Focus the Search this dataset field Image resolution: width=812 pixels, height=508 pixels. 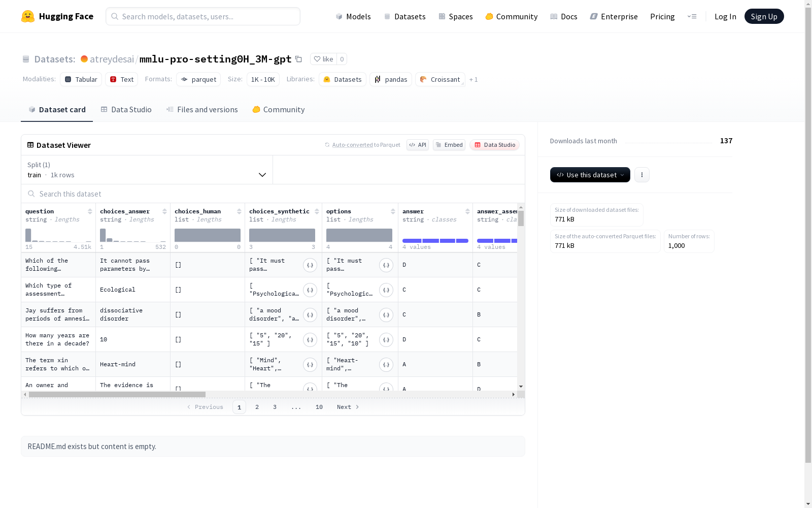(x=273, y=194)
